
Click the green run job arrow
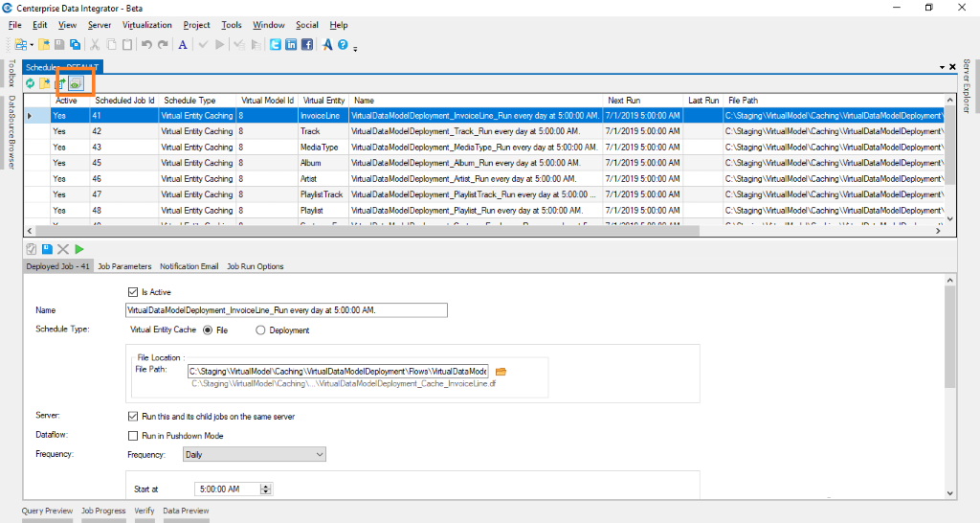click(x=79, y=249)
